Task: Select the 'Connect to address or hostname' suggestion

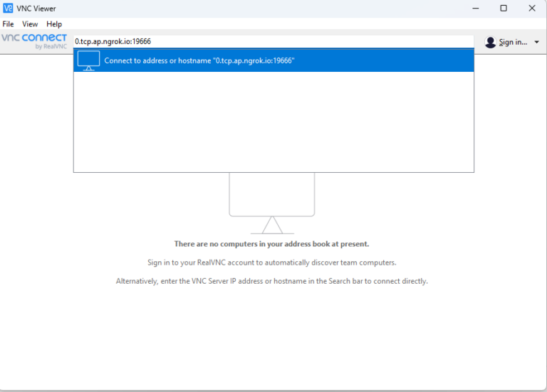Action: (x=199, y=60)
